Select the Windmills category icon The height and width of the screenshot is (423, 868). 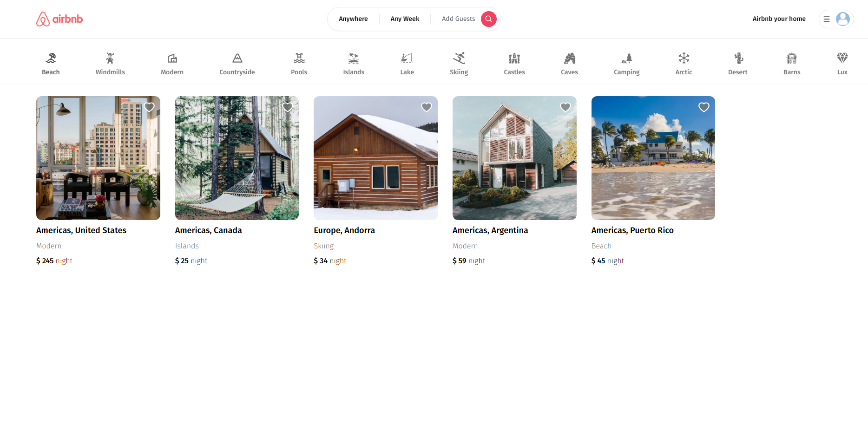(x=110, y=58)
